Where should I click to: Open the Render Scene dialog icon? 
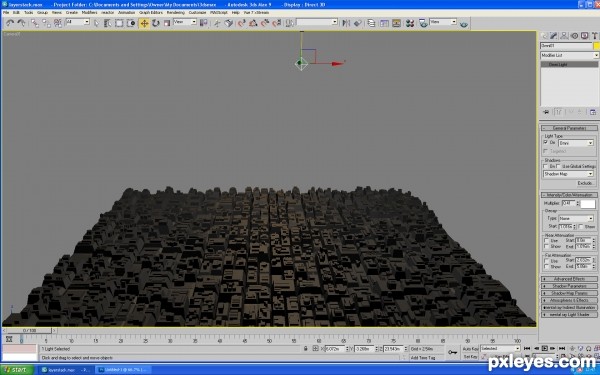423,23
